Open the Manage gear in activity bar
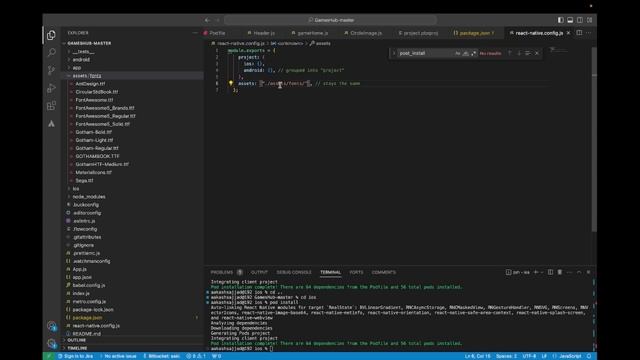Viewport: 640px width, 360px height. coord(51,343)
